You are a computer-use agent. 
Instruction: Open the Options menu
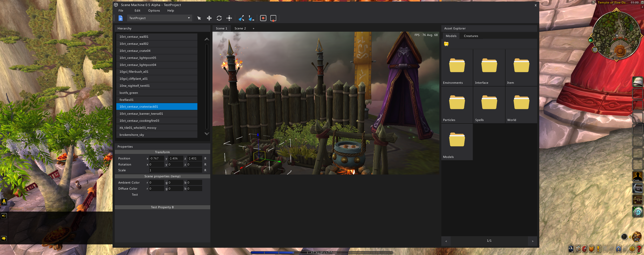click(x=154, y=11)
